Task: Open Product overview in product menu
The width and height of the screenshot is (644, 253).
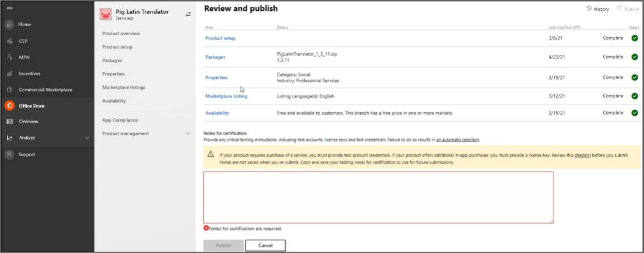Action: tap(121, 33)
